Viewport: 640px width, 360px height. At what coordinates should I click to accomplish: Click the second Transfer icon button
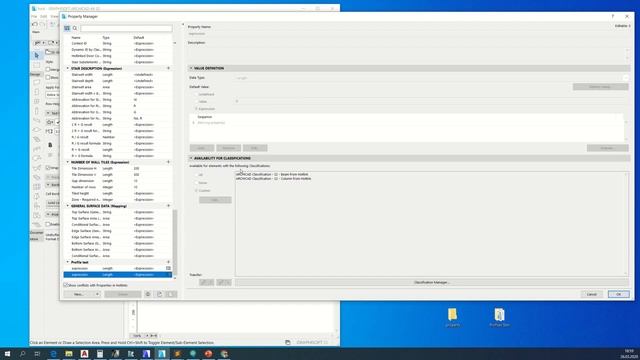click(224, 282)
